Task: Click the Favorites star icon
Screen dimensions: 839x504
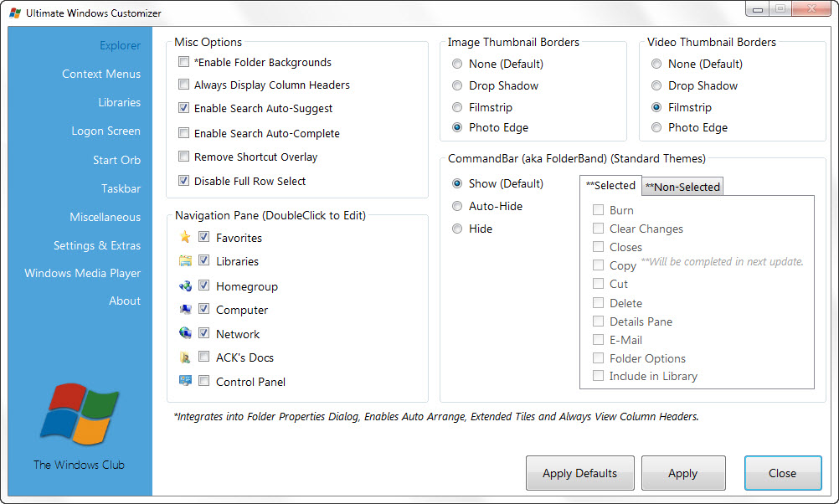Action: [x=186, y=238]
